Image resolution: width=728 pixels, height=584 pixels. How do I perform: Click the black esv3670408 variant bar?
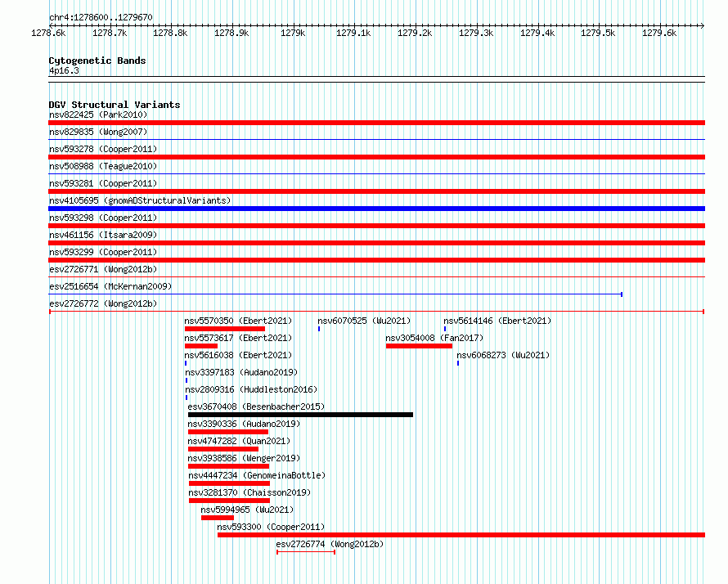click(x=300, y=415)
